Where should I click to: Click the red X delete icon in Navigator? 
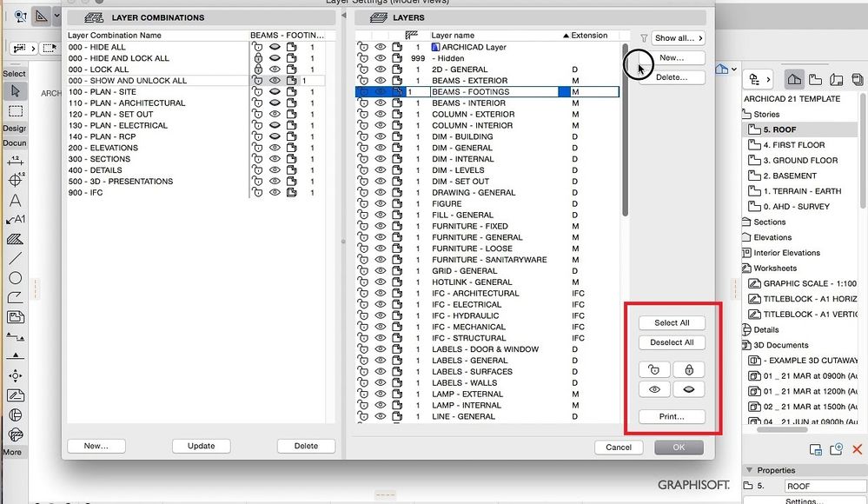click(x=857, y=449)
